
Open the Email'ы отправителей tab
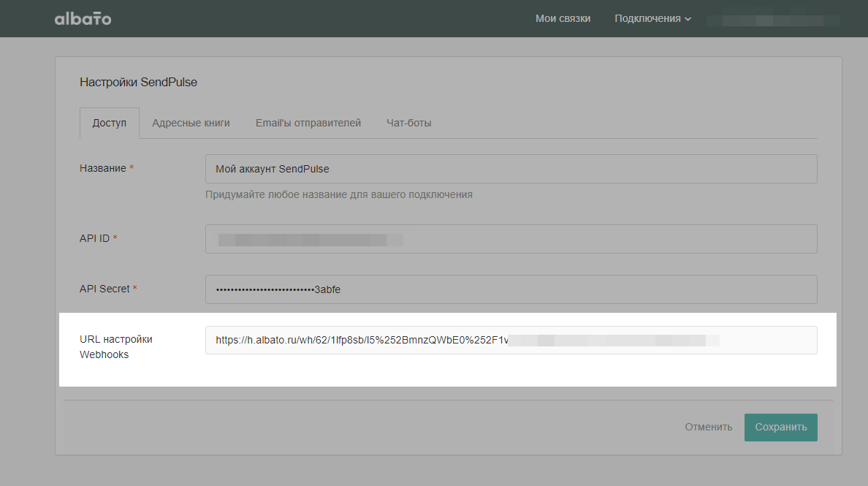308,123
